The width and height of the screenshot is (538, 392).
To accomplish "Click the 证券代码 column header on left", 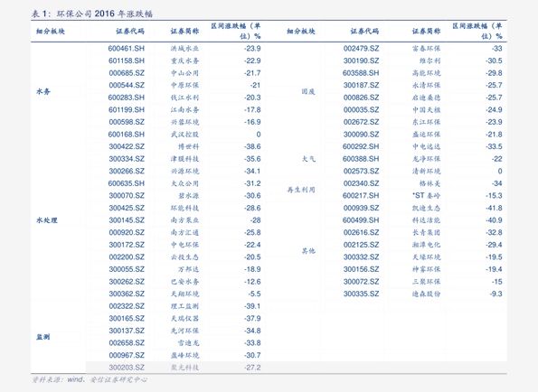I will pyautogui.click(x=130, y=32).
